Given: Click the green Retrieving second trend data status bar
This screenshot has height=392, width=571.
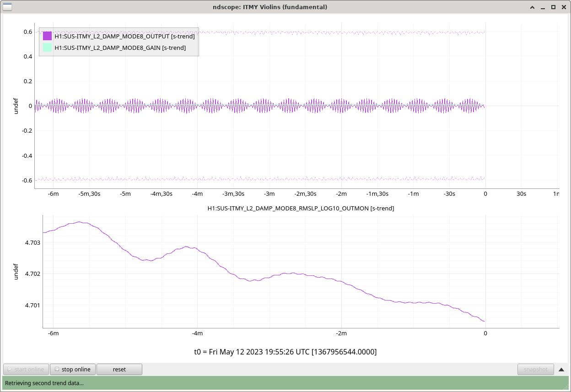Looking at the screenshot, I should 285,383.
